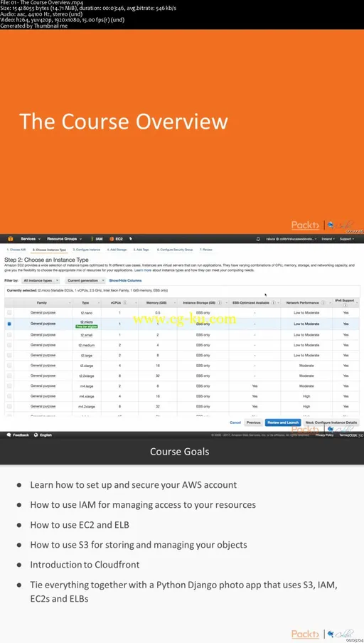Toggle the selected t2.micro checkbox

click(x=9, y=324)
